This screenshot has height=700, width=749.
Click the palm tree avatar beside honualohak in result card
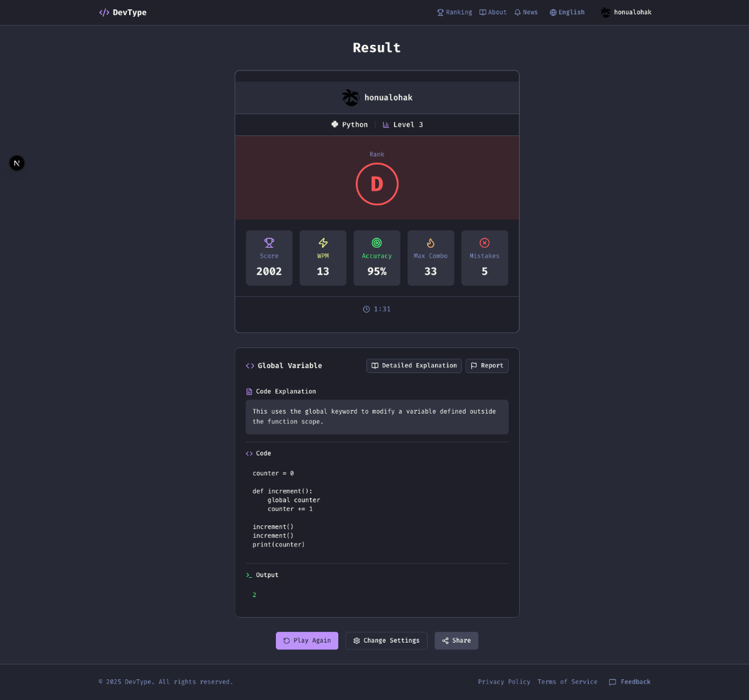click(x=350, y=97)
